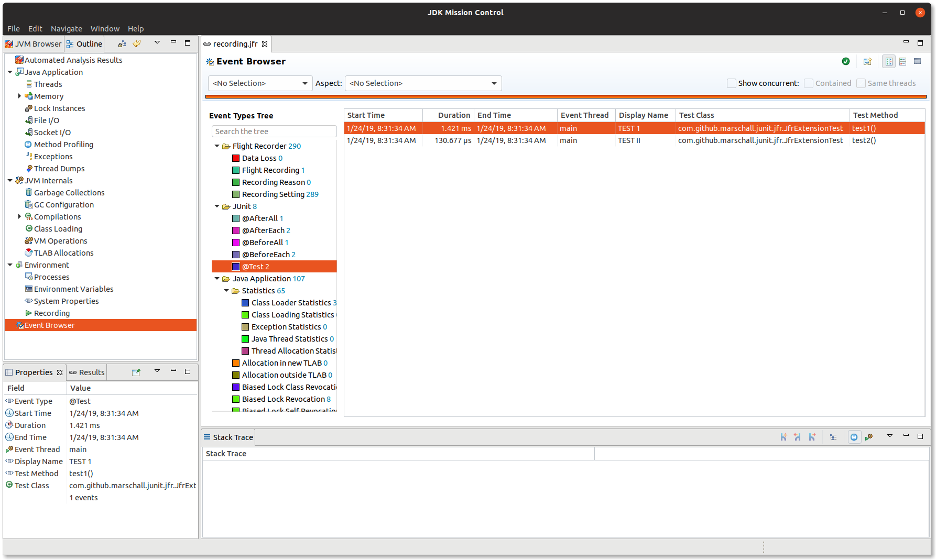The image size is (936, 560).
Task: Open the Window menu
Action: tap(105, 28)
